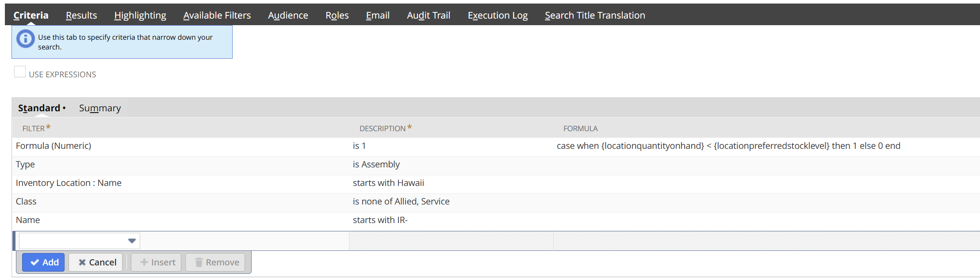
Task: Click the X icon on Cancel
Action: [82, 262]
